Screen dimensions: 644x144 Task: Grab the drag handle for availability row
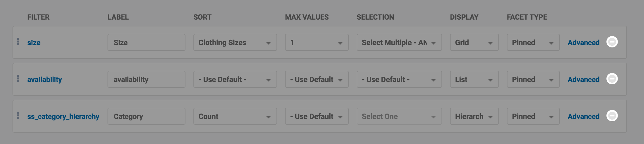pos(18,79)
